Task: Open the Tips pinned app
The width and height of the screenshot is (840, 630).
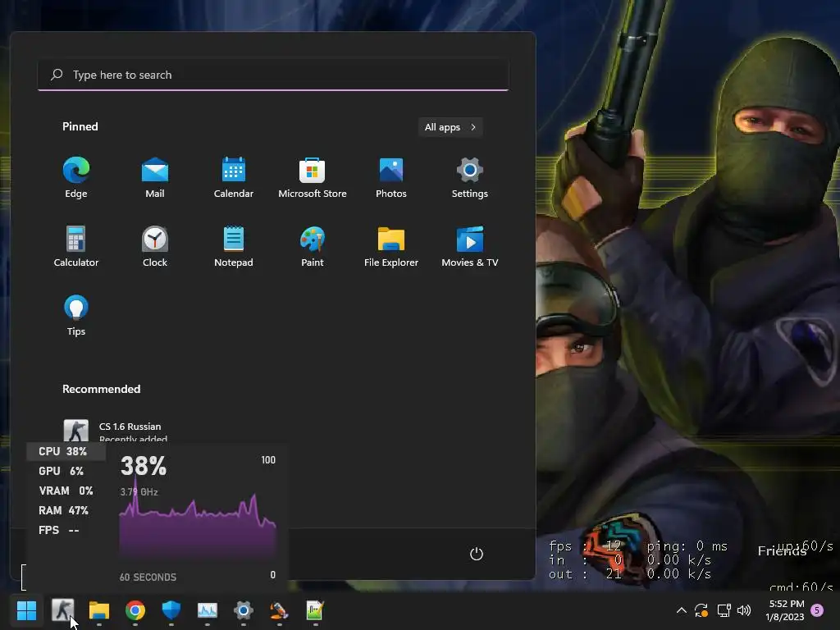Action: [76, 316]
